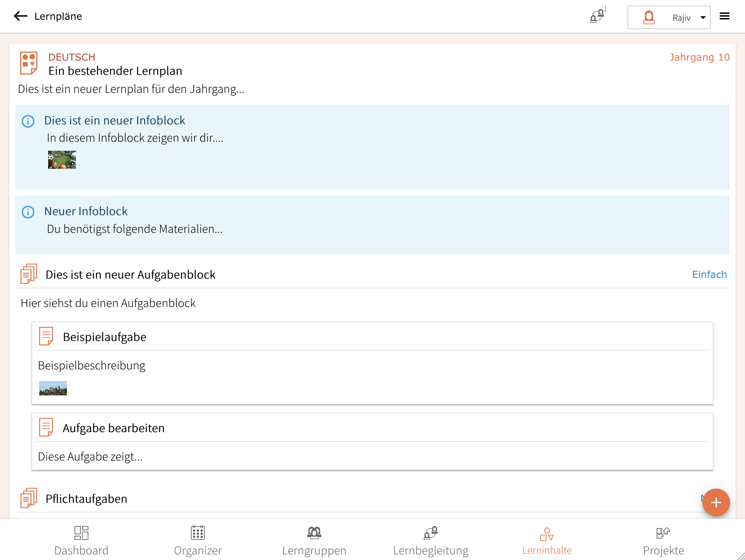745x560 pixels.
Task: Click the dropdown arrow beside Rajiv
Action: 703,18
